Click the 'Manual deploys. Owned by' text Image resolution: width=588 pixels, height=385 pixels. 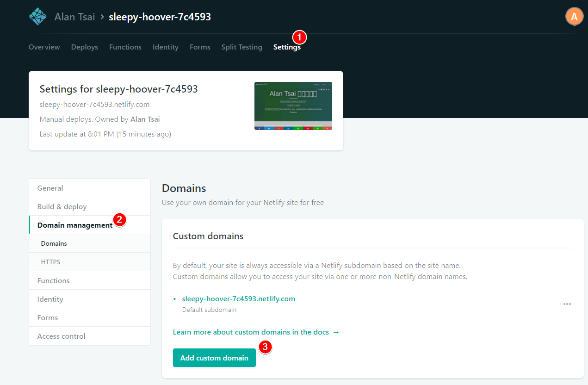click(x=84, y=119)
